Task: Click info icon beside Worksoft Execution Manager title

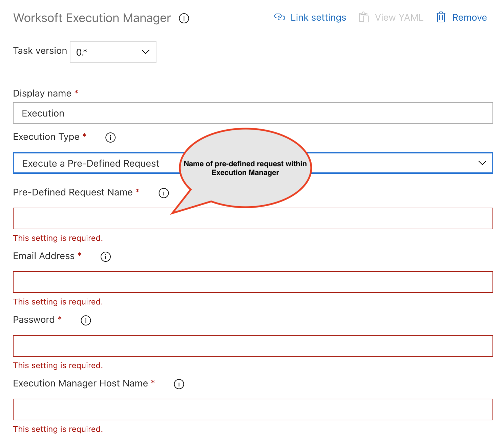Action: [184, 18]
